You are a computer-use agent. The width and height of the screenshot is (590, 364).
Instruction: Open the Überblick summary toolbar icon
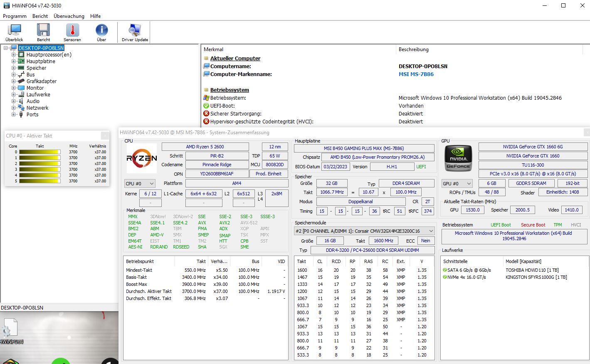15,32
